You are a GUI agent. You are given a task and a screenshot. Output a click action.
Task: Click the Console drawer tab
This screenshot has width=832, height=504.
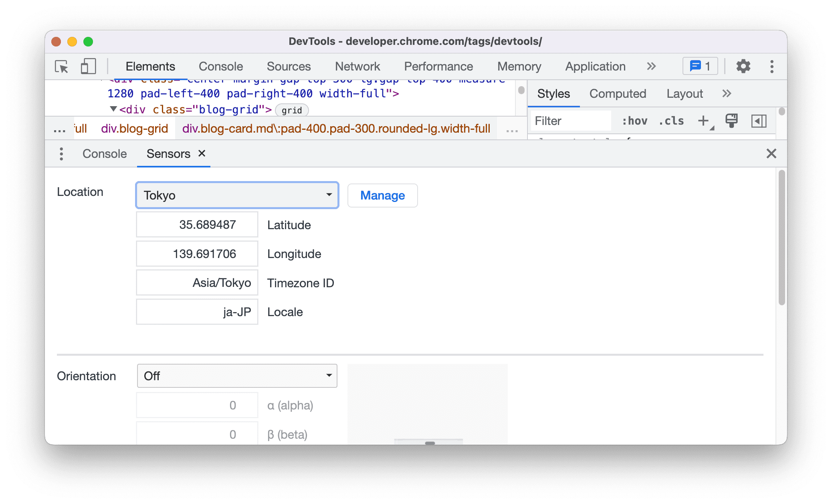105,153
